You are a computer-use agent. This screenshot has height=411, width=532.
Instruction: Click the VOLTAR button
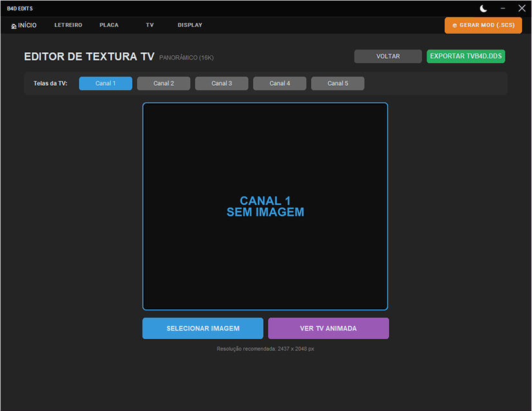tap(388, 56)
